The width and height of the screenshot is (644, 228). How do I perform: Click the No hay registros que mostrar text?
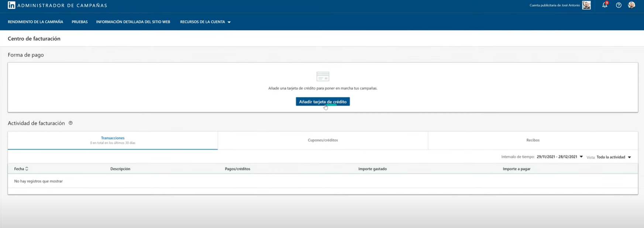(x=38, y=181)
